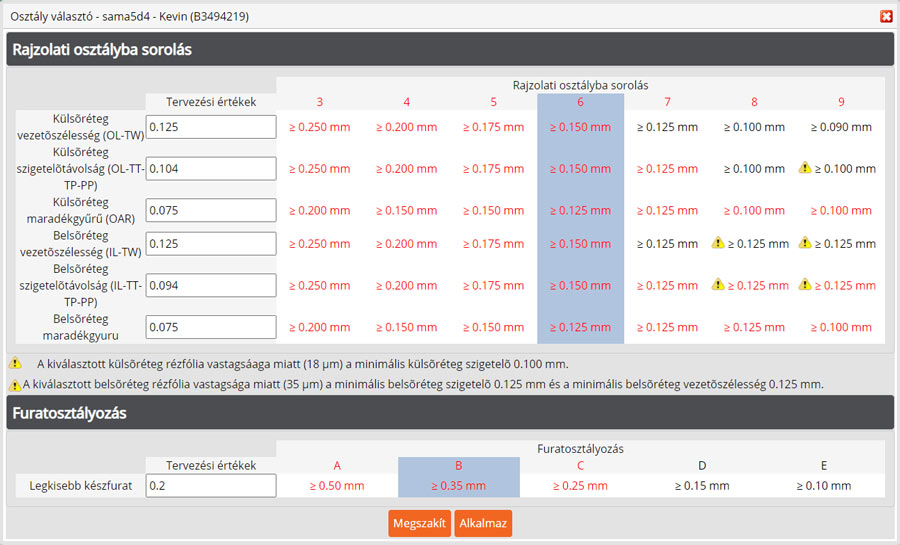Close the dialog with the red X icon

coord(885,16)
